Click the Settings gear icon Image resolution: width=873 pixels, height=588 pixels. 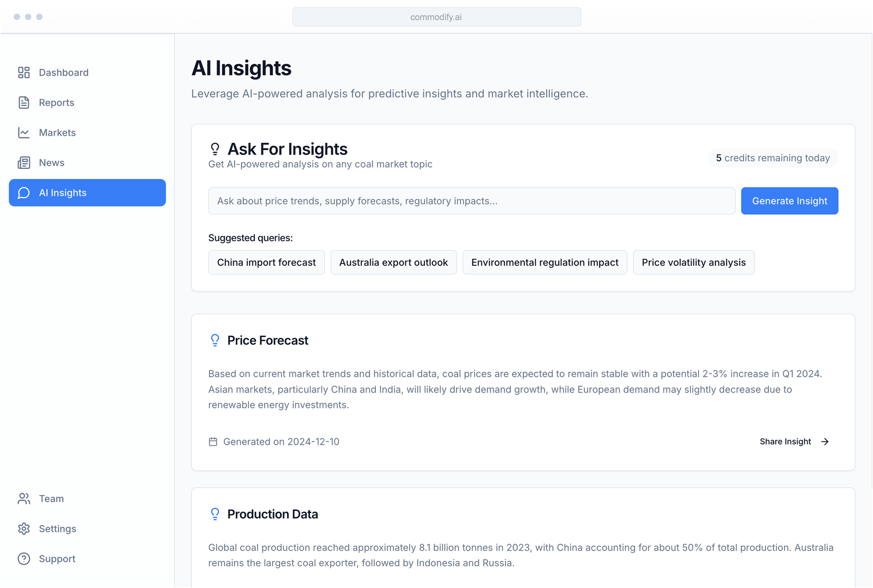[24, 529]
